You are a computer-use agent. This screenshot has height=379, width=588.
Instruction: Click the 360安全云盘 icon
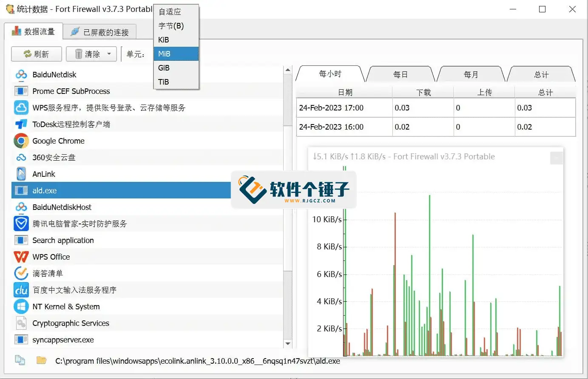click(x=21, y=158)
